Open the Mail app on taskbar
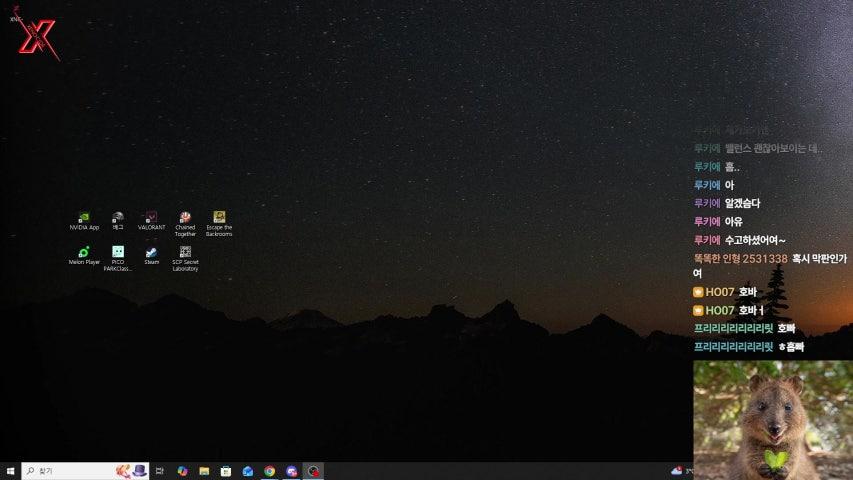The height and width of the screenshot is (480, 853). [x=248, y=471]
